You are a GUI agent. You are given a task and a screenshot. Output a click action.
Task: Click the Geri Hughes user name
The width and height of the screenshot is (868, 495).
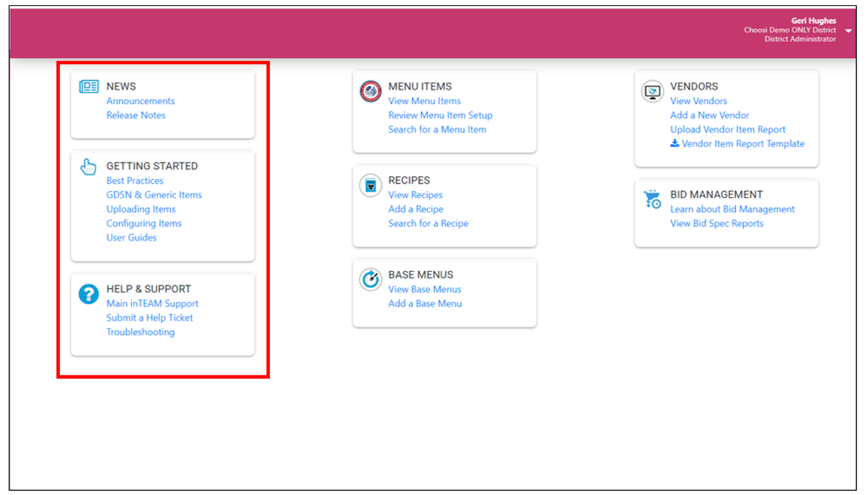coord(813,21)
